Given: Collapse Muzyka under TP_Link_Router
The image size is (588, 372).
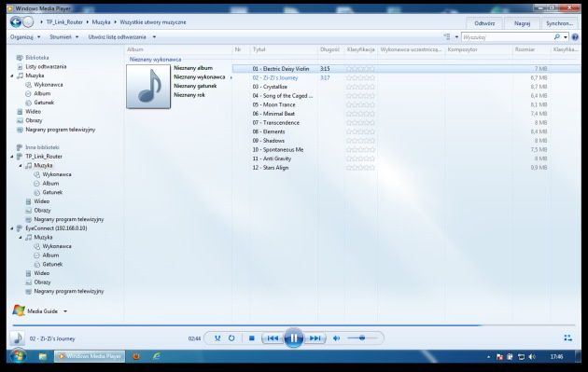Looking at the screenshot, I should coord(21,166).
